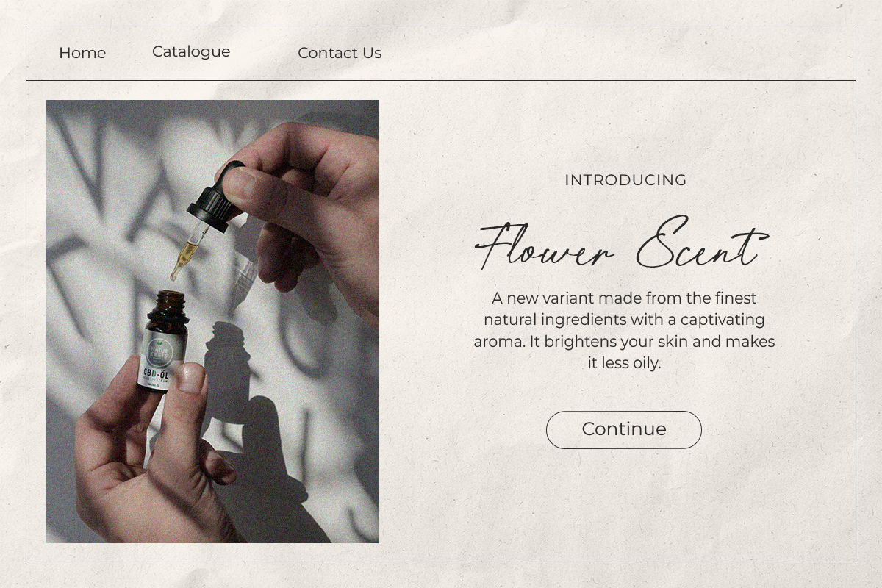Image resolution: width=882 pixels, height=588 pixels.
Task: Click the product description paragraph
Action: point(624,331)
